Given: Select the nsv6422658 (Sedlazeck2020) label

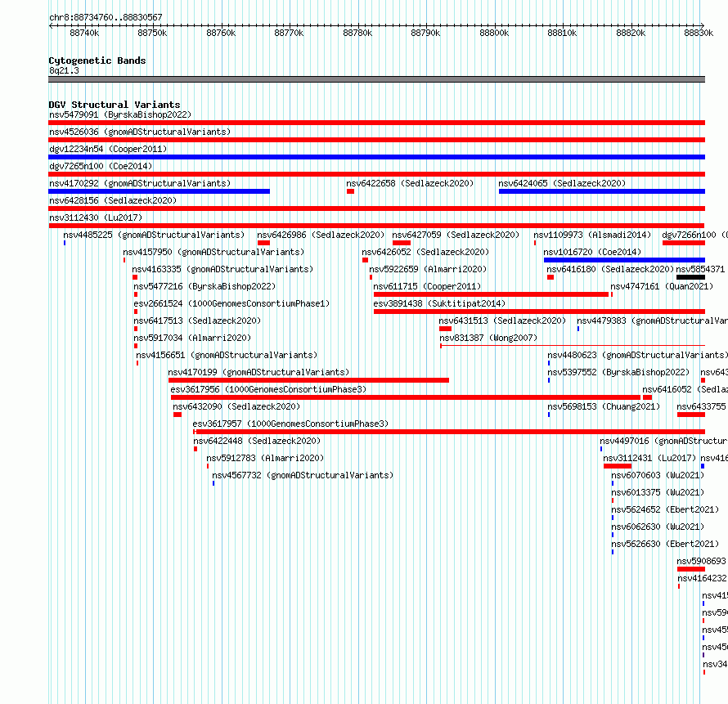Looking at the screenshot, I should pos(410,183).
